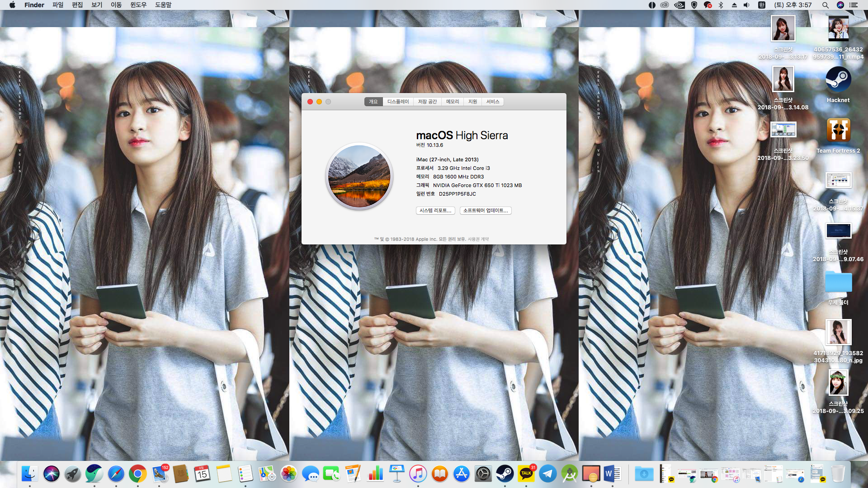Open the 보기 menu
This screenshot has height=488, width=868.
pyautogui.click(x=97, y=5)
